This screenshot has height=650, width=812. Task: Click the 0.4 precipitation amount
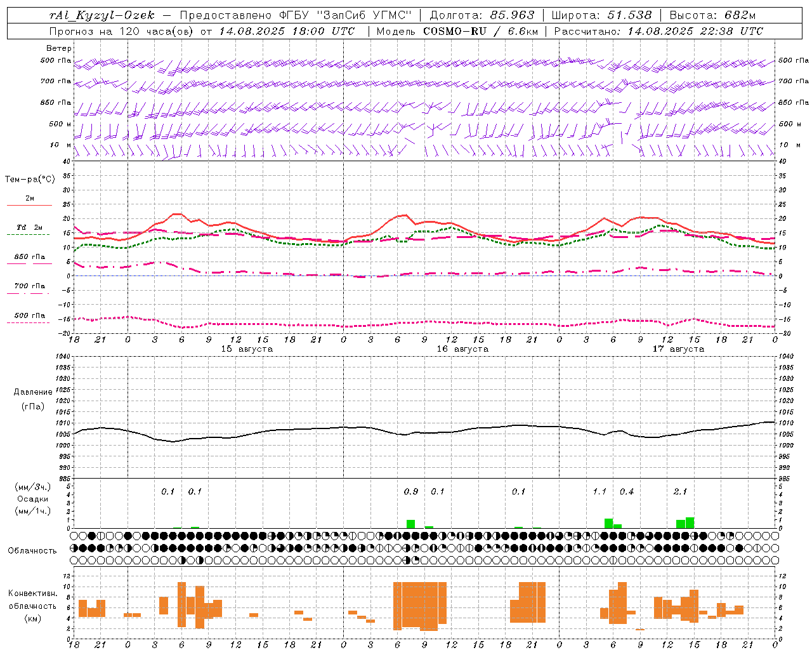[627, 492]
